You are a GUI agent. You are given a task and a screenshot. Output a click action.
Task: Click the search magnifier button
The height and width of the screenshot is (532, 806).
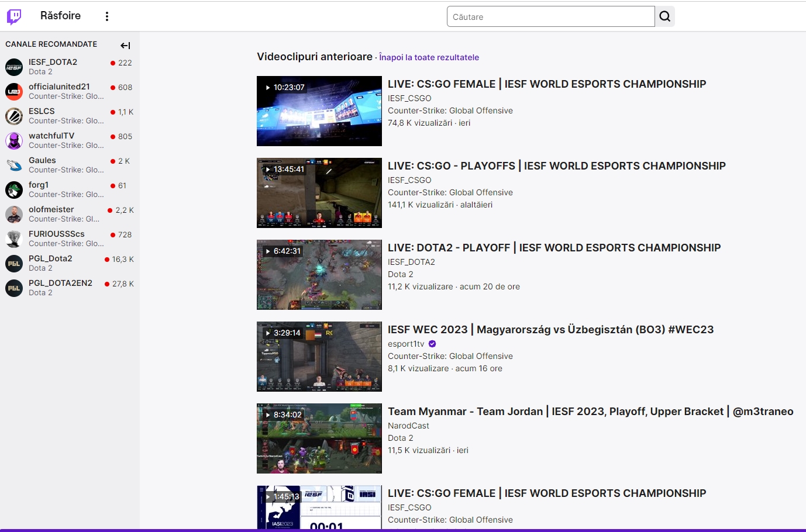pyautogui.click(x=665, y=16)
